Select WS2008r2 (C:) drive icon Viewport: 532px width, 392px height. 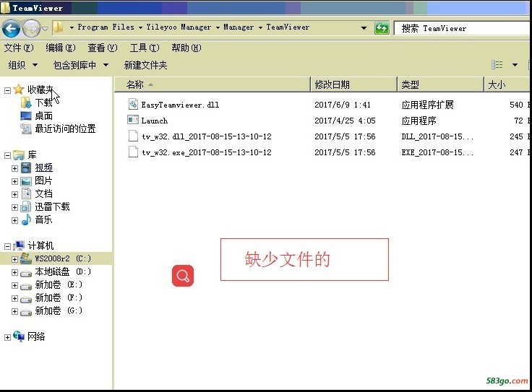click(x=26, y=258)
